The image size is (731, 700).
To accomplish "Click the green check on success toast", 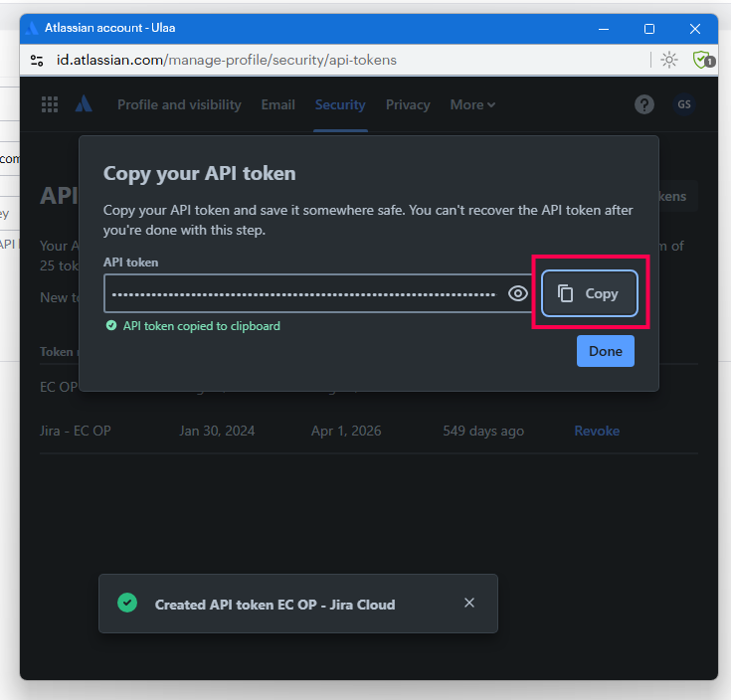I will click(127, 603).
